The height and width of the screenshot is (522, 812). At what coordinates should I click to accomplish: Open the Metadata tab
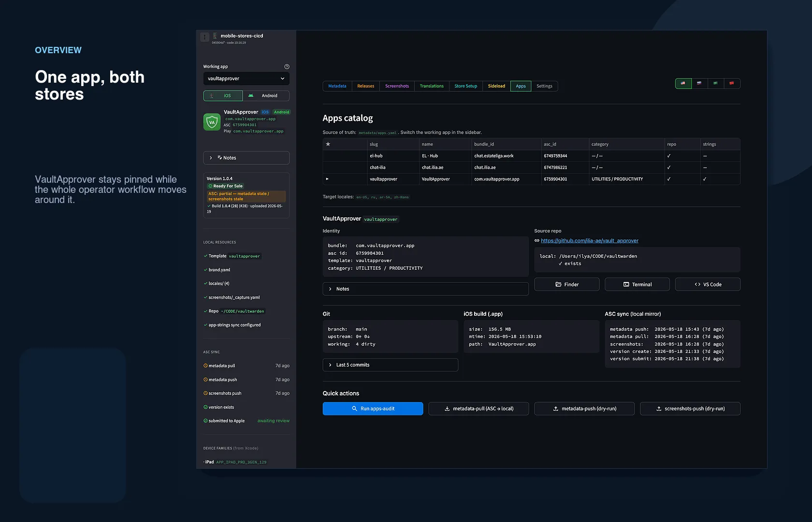point(337,86)
